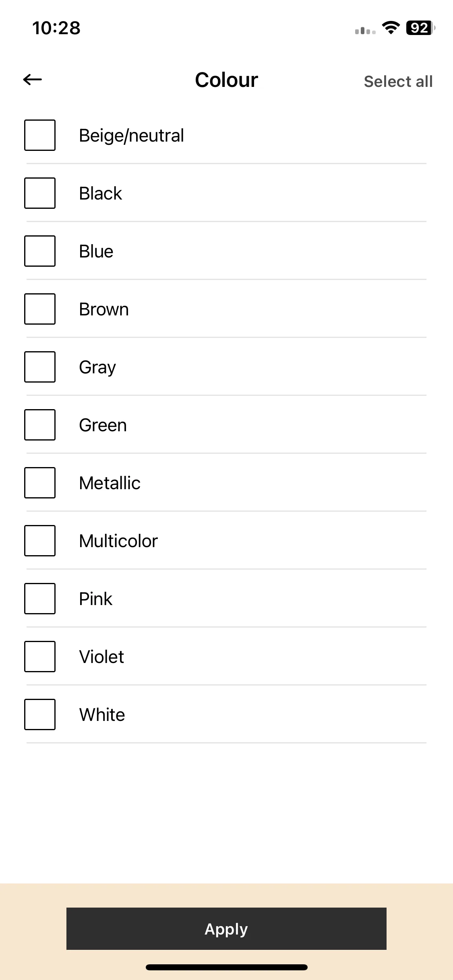Screen dimensions: 453x980
Task: Select the Metallic checkbox
Action: (40, 483)
